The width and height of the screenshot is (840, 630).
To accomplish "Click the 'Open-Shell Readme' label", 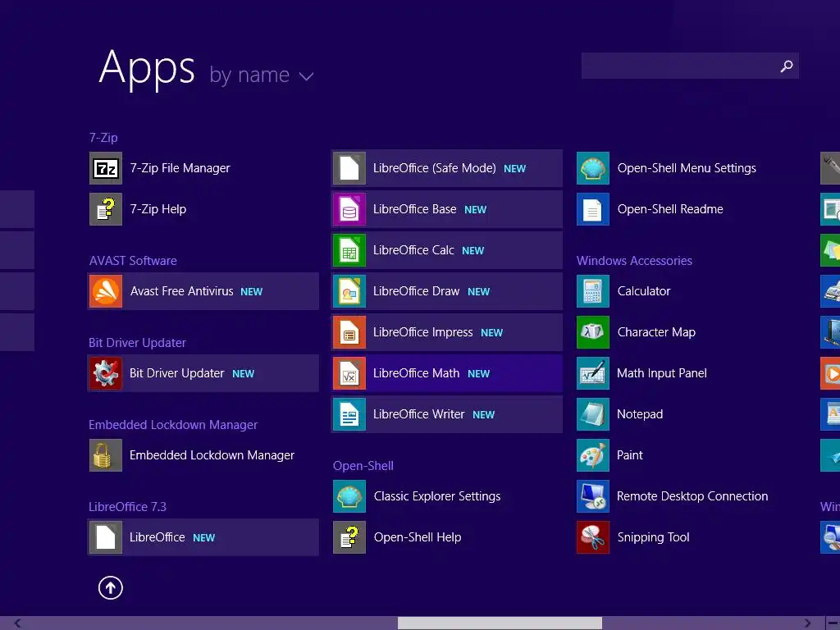I will click(x=670, y=209).
